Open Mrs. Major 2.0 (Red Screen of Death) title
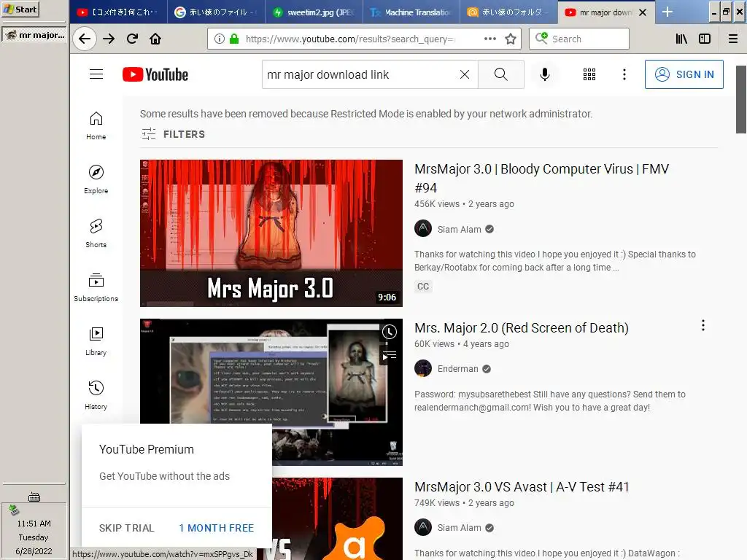The height and width of the screenshot is (560, 747). pyautogui.click(x=521, y=328)
